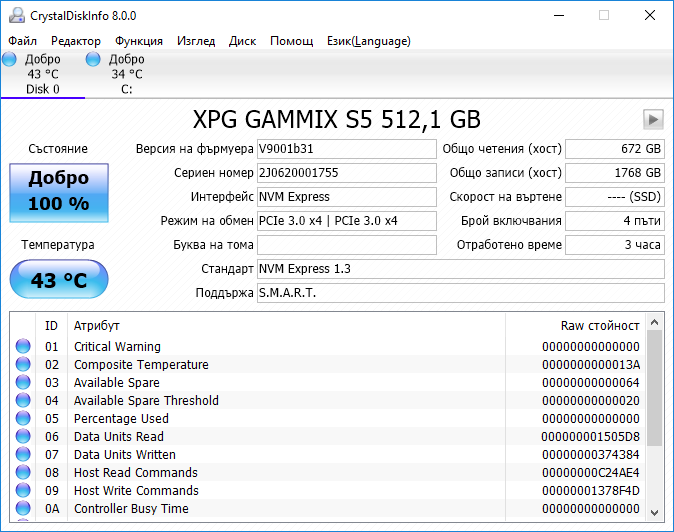Viewport: 674px width, 532px height.
Task: Close the CrystalDiskInfo window
Action: [x=650, y=15]
